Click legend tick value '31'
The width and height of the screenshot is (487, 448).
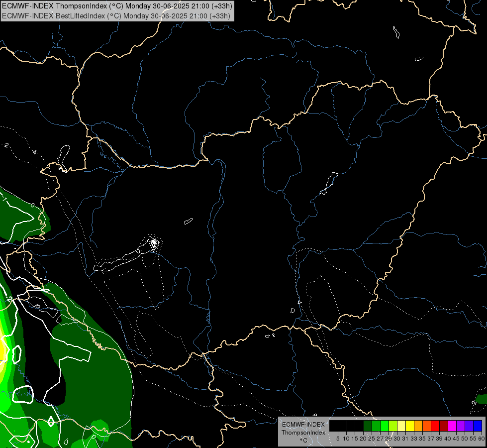[x=405, y=439]
